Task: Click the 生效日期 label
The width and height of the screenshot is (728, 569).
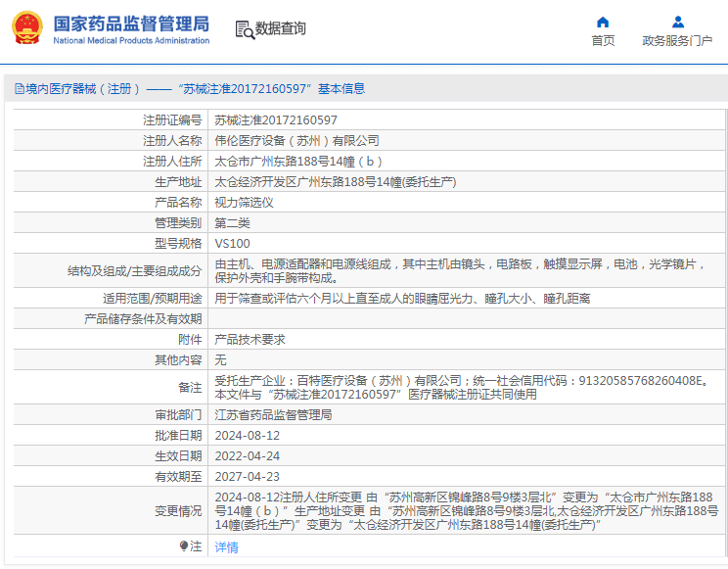Action: [178, 456]
